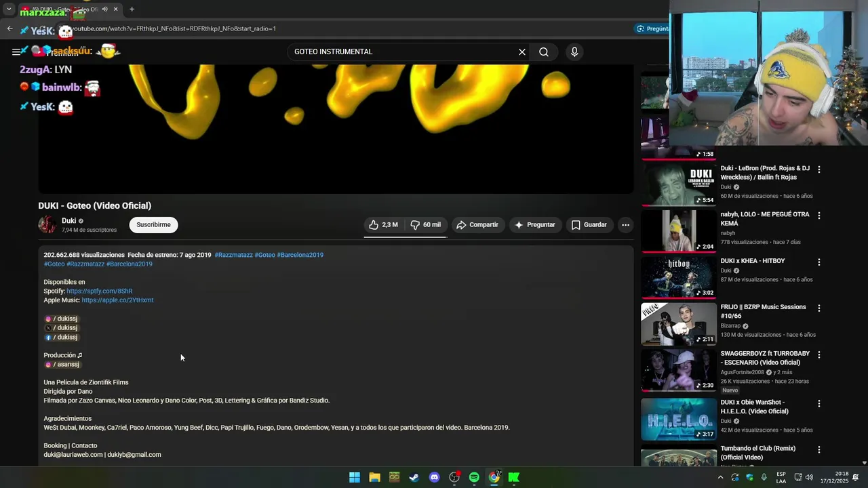The width and height of the screenshot is (868, 488).
Task: Click the magnifying glass search button
Action: pyautogui.click(x=544, y=52)
